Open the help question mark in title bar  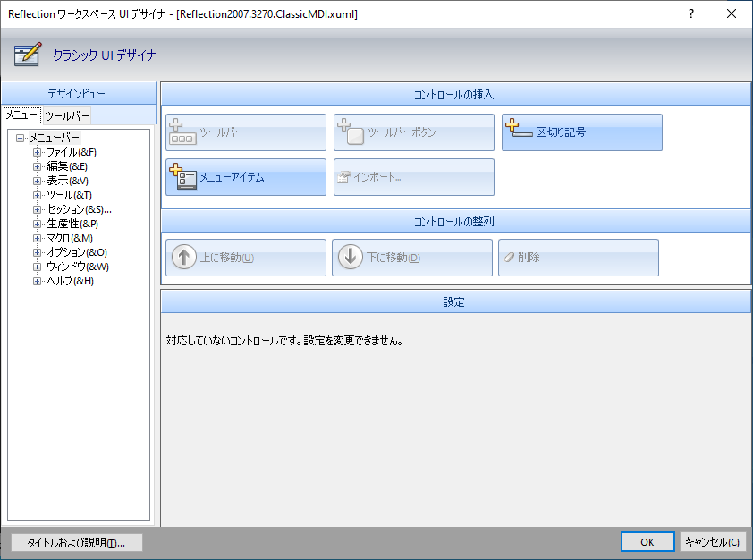pyautogui.click(x=691, y=13)
